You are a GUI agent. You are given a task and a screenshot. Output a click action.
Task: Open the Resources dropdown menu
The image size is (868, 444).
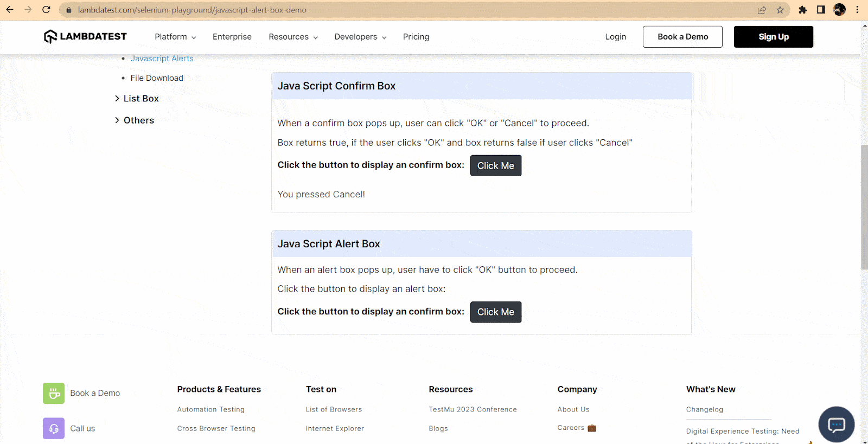pyautogui.click(x=293, y=37)
